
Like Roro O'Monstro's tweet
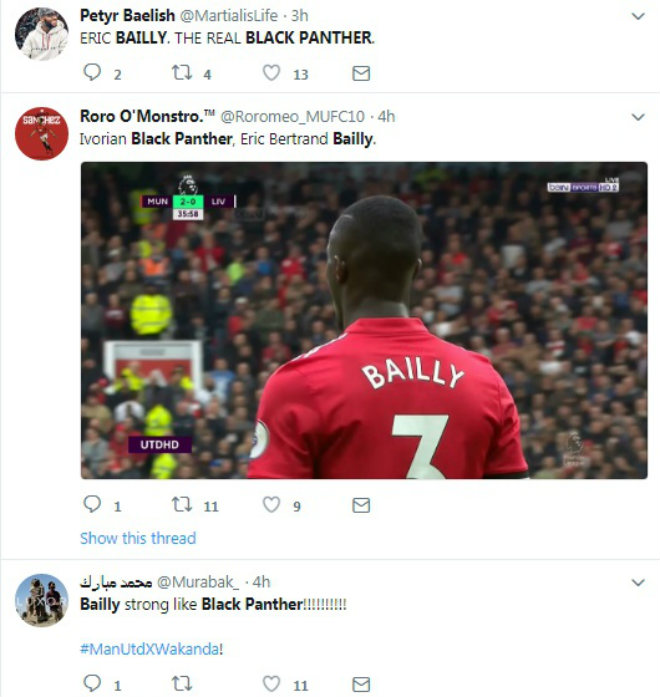coord(271,505)
